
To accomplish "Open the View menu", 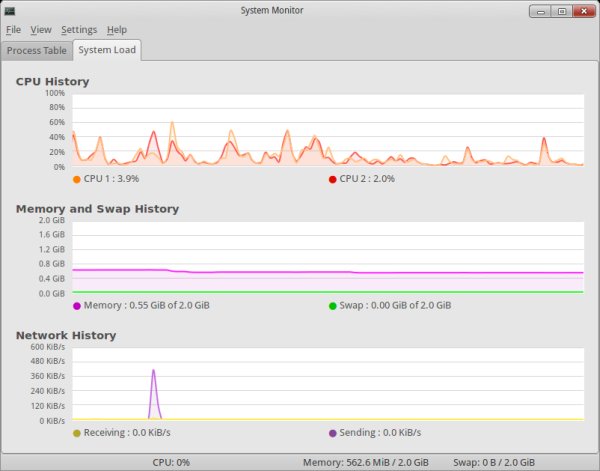I will click(x=41, y=30).
